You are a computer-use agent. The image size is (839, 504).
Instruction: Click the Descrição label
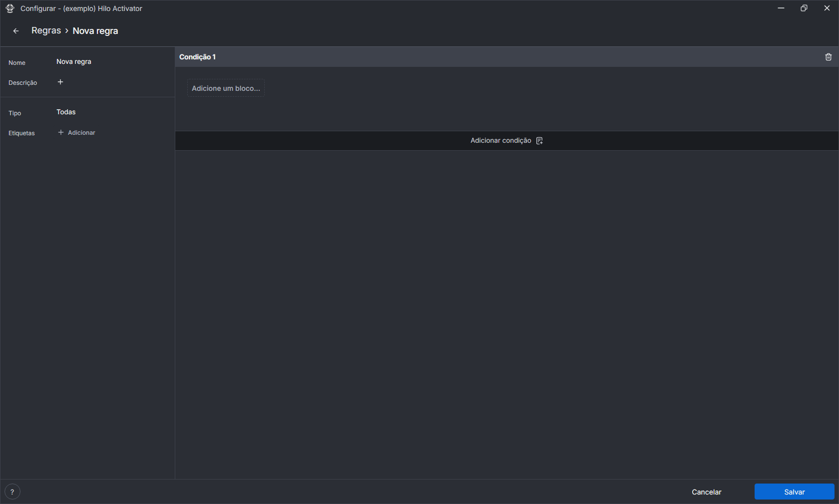pos(23,83)
